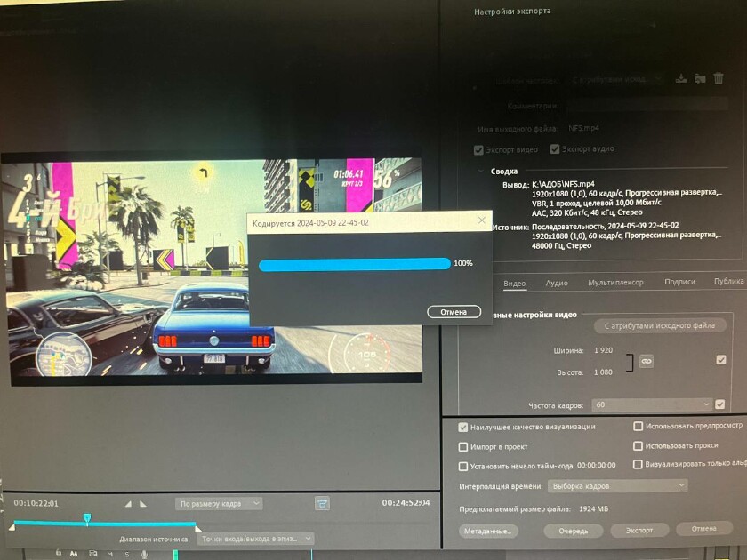Enable Установить начало тайм-кода checkbox
Screen dimensions: 747x560
click(x=463, y=466)
